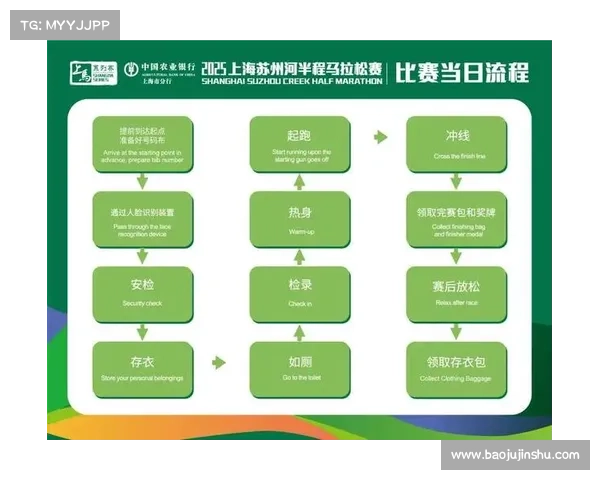
Task: Click the '领取完赛包和奖牌' finisher medal box
Action: click(x=457, y=220)
